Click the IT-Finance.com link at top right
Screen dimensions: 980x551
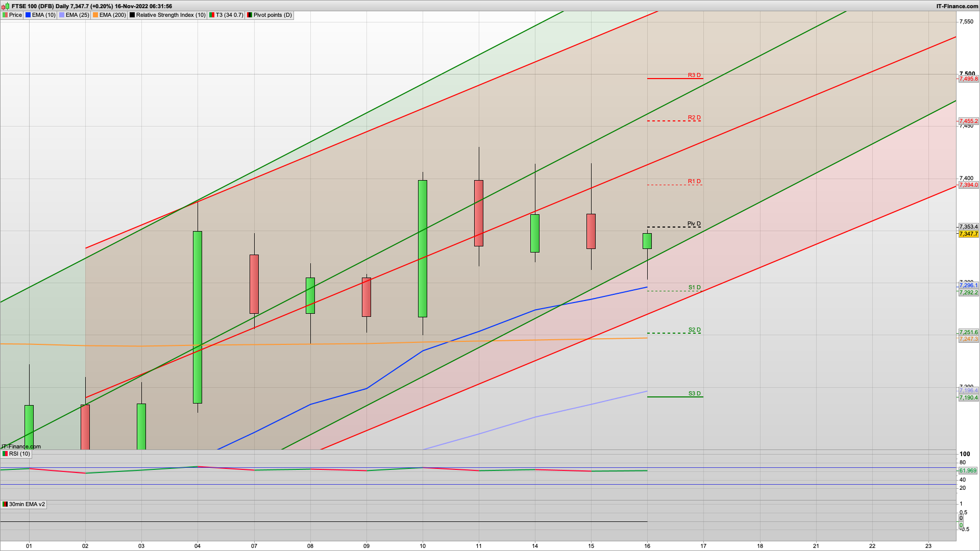tap(957, 6)
